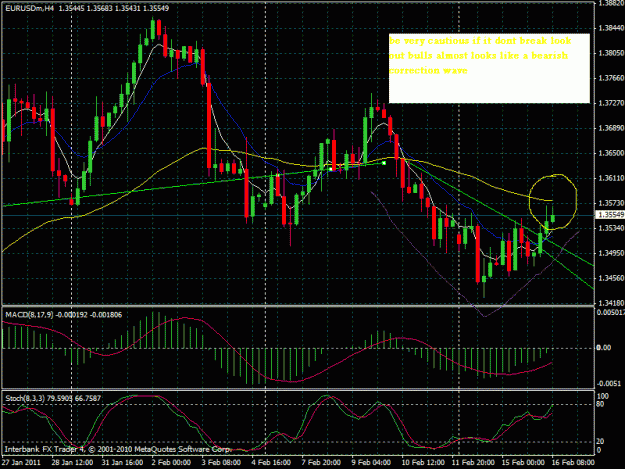The width and height of the screenshot is (625, 469).
Task: Click the 10 Feb 12:00 time label
Action: [423, 462]
